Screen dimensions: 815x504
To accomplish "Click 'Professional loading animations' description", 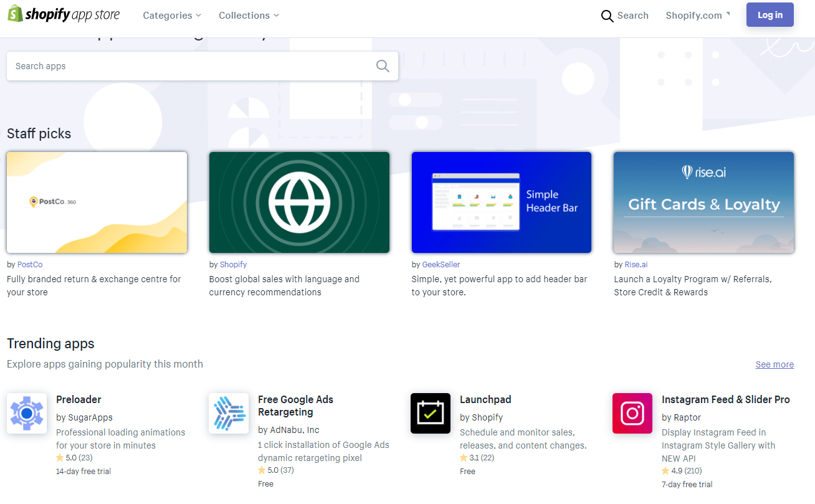I will coord(121,439).
